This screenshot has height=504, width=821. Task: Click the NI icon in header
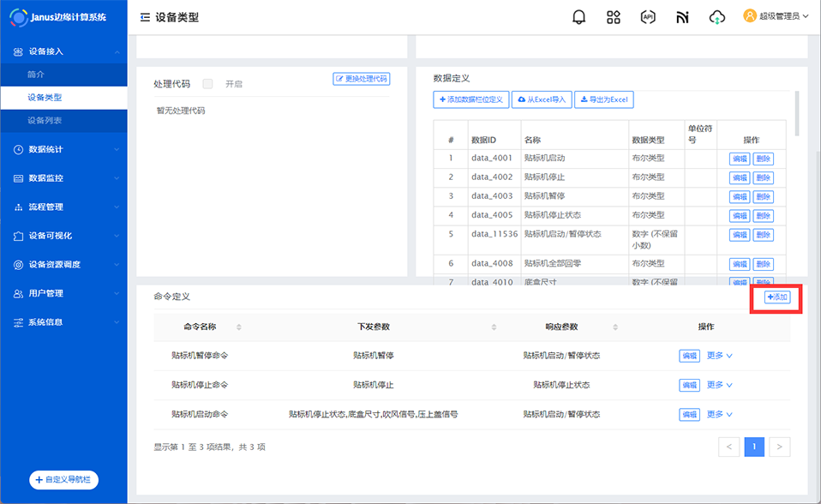coord(682,17)
